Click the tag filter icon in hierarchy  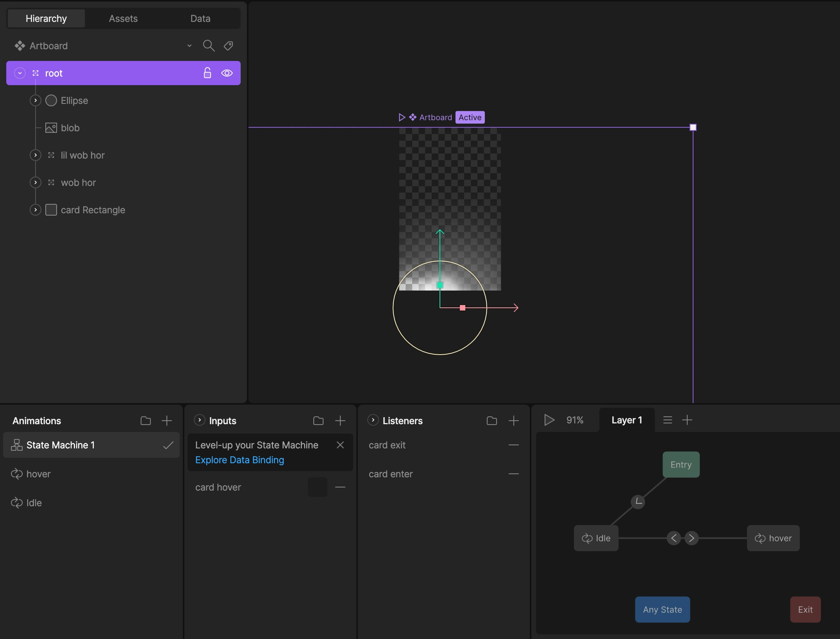229,46
